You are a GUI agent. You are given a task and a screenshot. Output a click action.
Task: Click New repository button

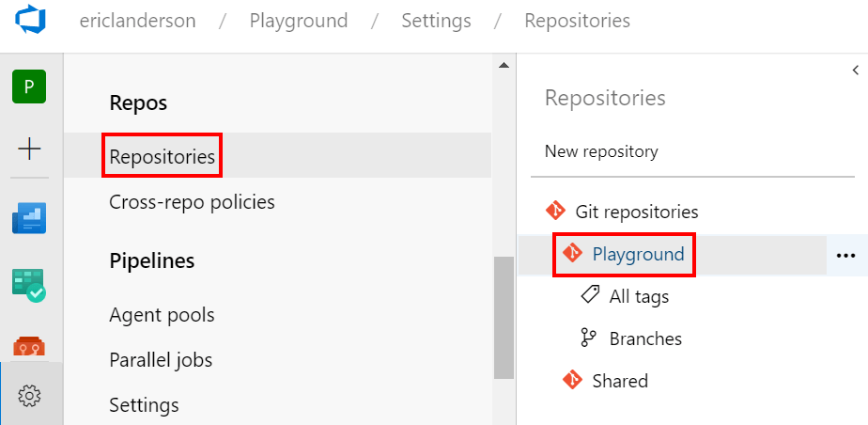[x=602, y=151]
